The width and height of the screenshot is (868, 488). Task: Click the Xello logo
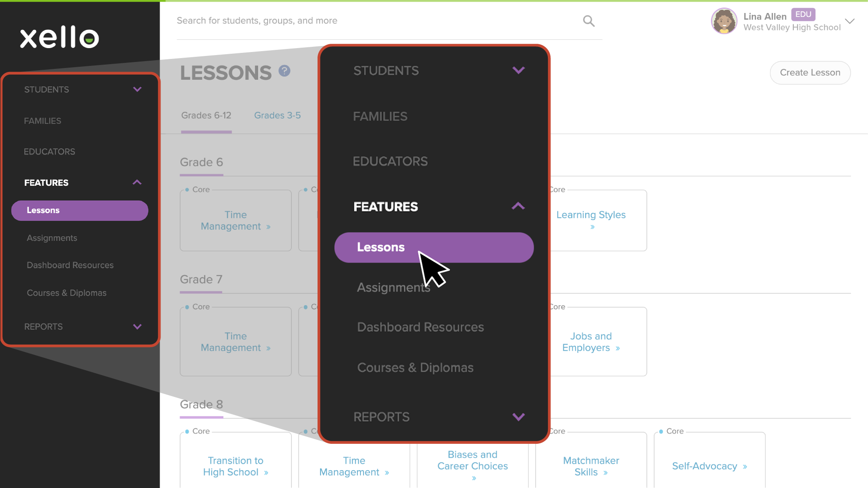pyautogui.click(x=59, y=37)
